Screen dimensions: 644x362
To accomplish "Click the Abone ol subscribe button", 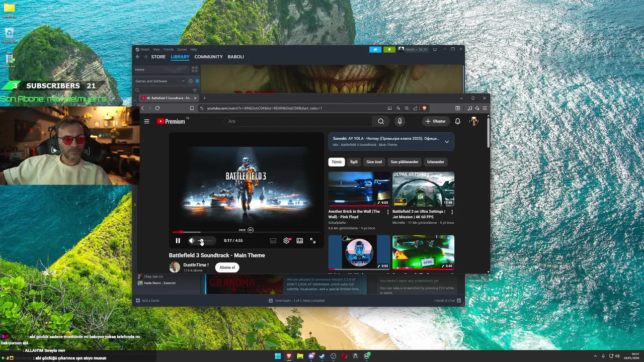I will point(227,267).
